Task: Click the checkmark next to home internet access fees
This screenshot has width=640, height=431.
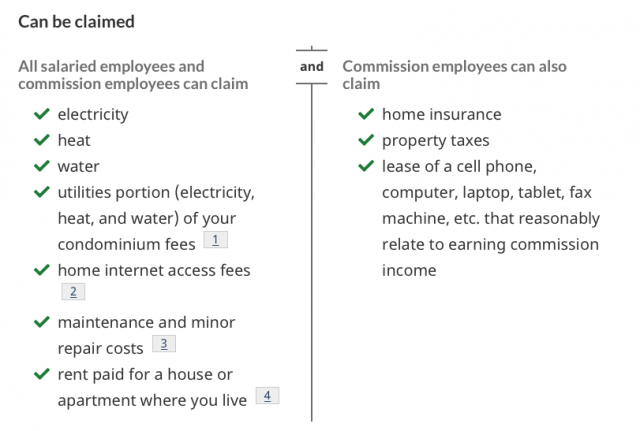Action: (x=42, y=270)
